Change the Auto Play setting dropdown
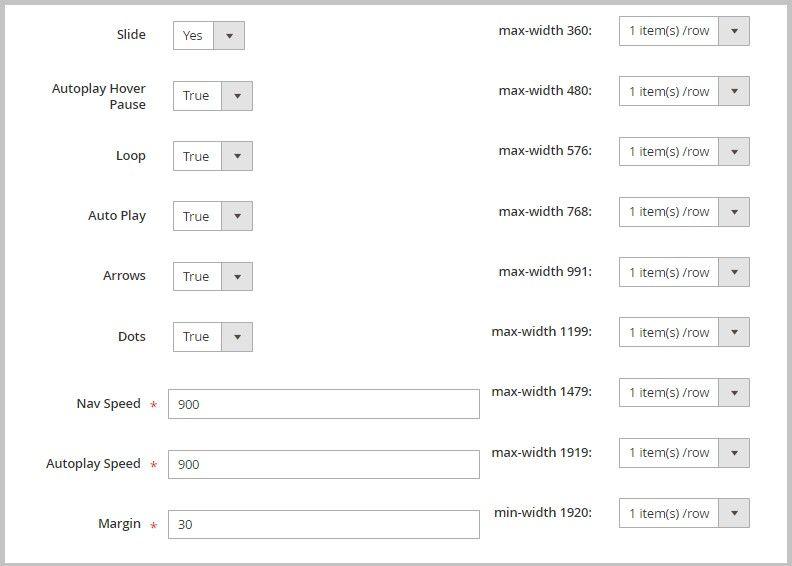Viewport: 792px width, 566px height. 213,216
